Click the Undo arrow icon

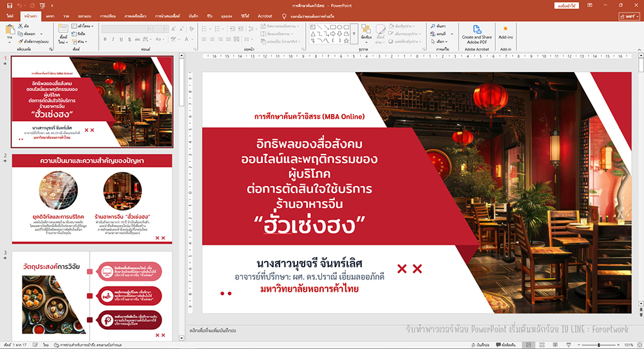coord(20,6)
